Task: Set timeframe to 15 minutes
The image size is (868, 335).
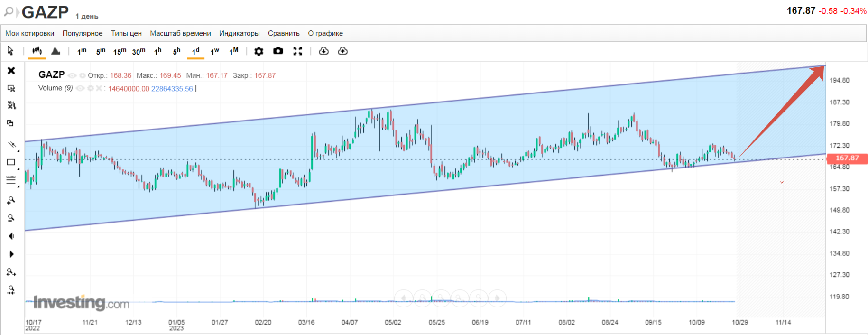Action: click(120, 51)
